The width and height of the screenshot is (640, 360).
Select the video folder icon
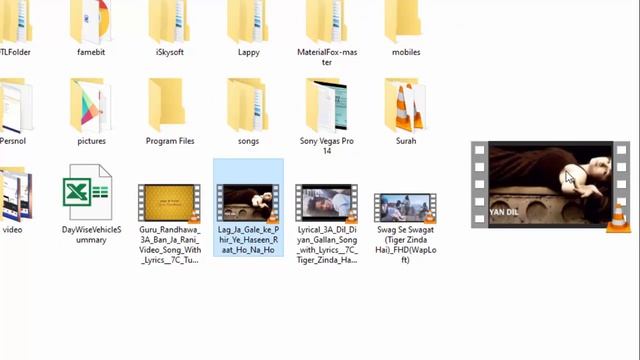pos(16,194)
